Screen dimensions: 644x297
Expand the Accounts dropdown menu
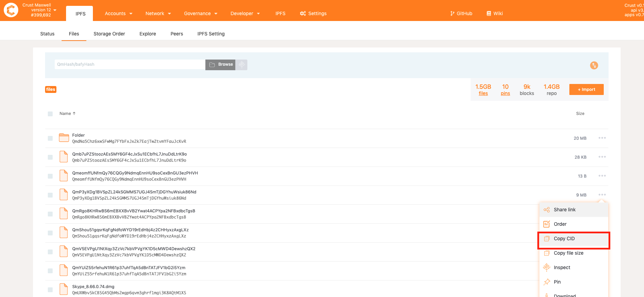pyautogui.click(x=118, y=14)
